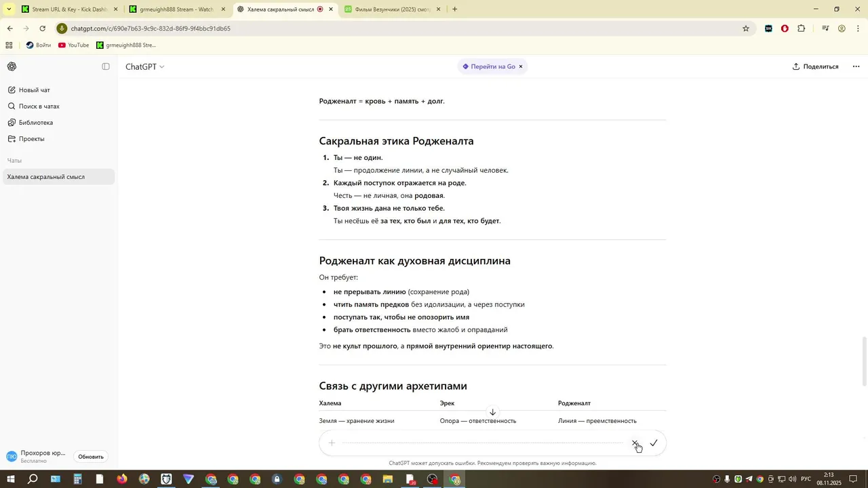Viewport: 868px width, 488px height.
Task: Open the grmeuighh888 Stre... bookmark
Action: point(126,45)
